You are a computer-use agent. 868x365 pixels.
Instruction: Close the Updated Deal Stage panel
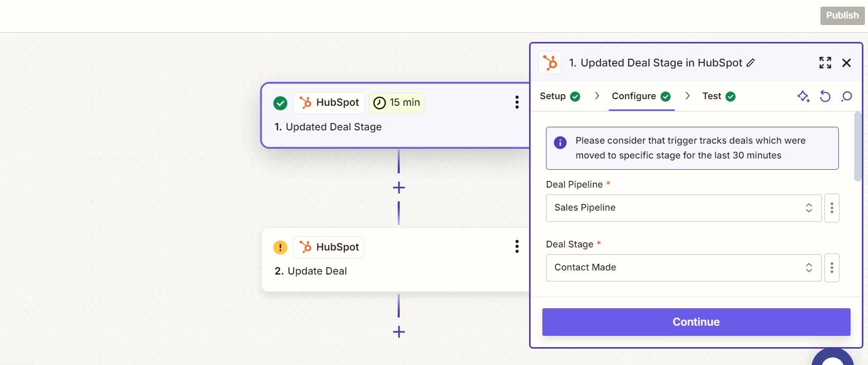847,63
